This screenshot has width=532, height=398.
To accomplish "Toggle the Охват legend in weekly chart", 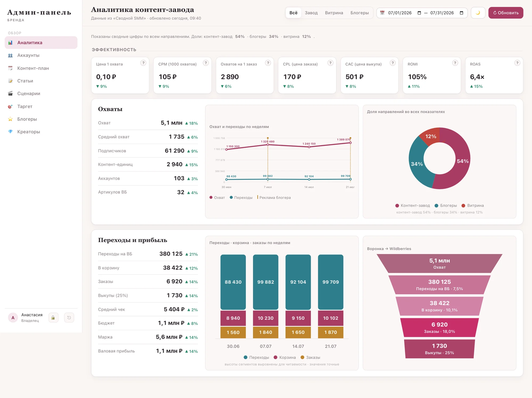I will point(217,197).
